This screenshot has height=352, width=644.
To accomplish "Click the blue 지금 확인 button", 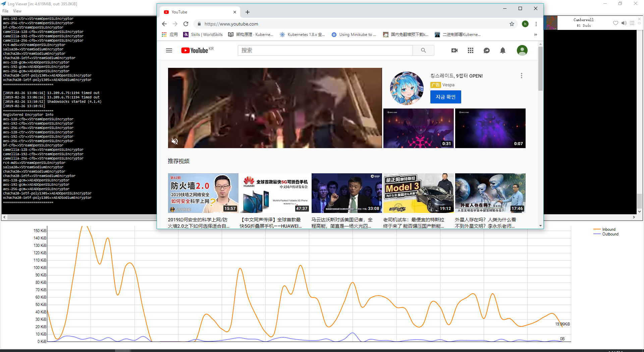I will [445, 97].
